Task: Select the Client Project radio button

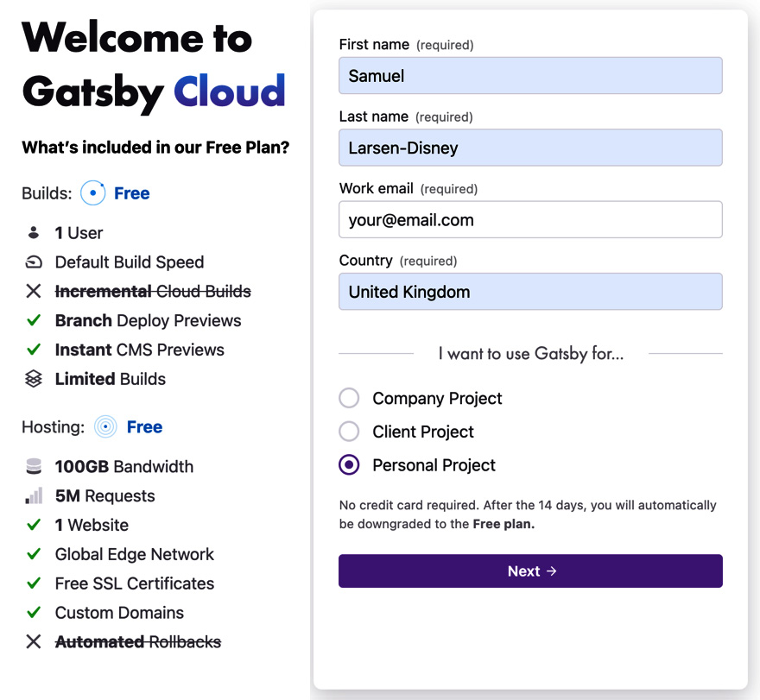Action: click(349, 432)
